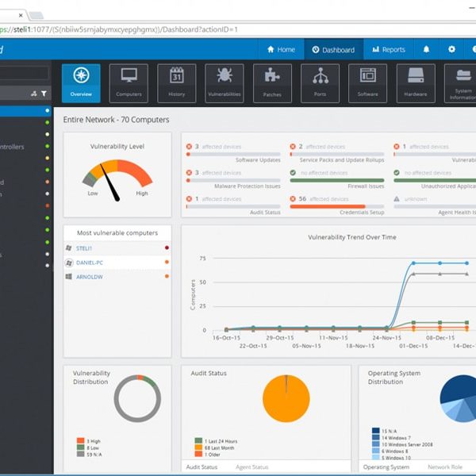Open ARNOLDW computer link
This screenshot has width=476, height=476.
coord(89,277)
